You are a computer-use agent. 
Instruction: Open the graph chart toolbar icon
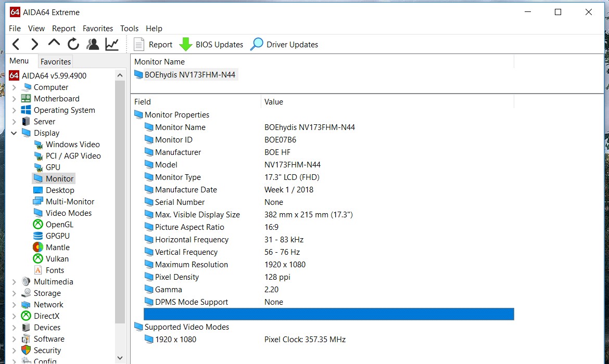[x=112, y=45]
